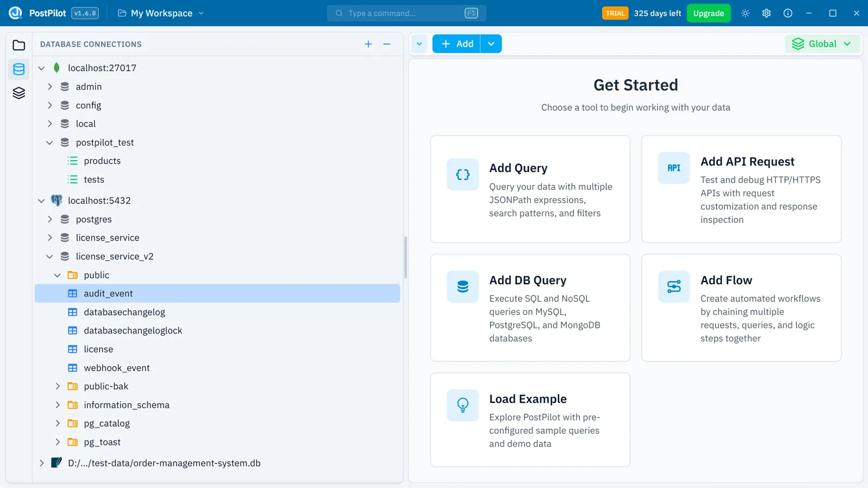Viewport: 868px width, 488px height.
Task: Expand the order-management-system.db connection
Action: click(x=41, y=463)
